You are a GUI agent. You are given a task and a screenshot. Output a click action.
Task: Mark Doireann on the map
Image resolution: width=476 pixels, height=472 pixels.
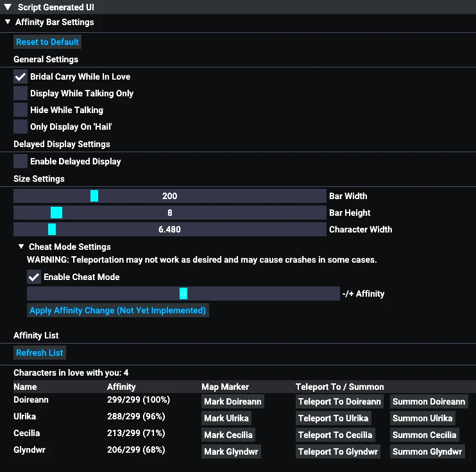click(232, 401)
